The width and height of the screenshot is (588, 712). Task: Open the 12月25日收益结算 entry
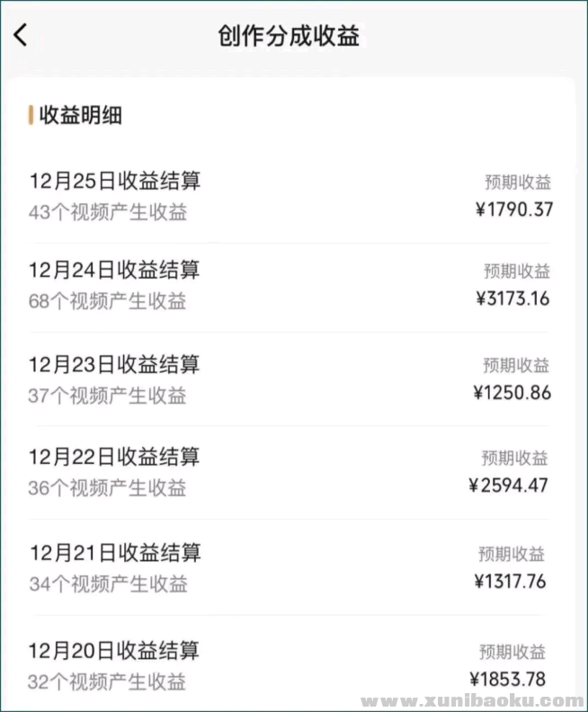point(115,181)
